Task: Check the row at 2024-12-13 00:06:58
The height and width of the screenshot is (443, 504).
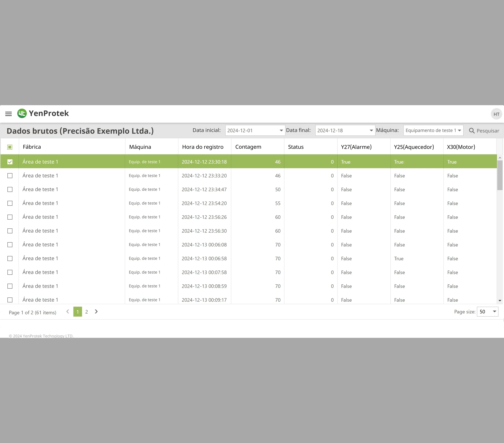Action: 10,259
